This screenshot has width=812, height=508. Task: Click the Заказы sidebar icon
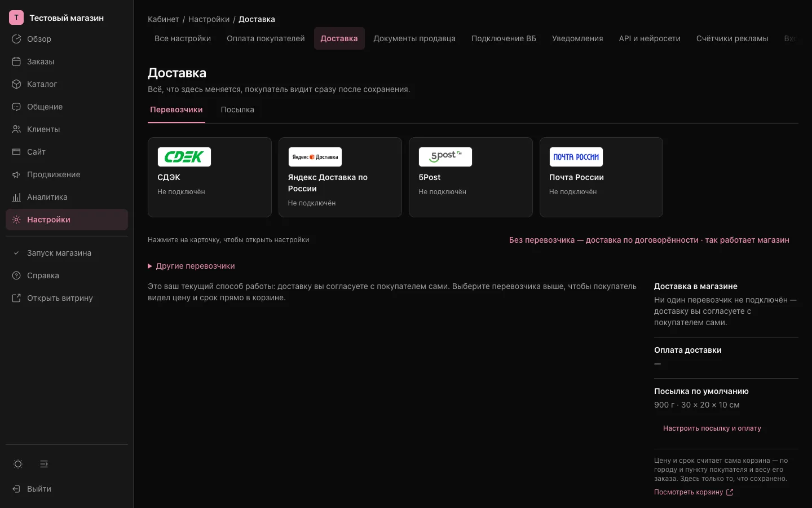[16, 62]
